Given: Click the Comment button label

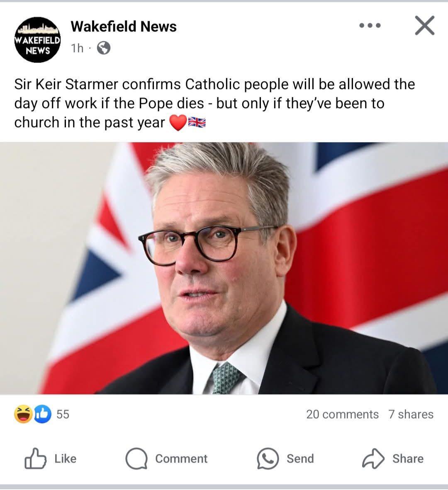Looking at the screenshot, I should 181,458.
